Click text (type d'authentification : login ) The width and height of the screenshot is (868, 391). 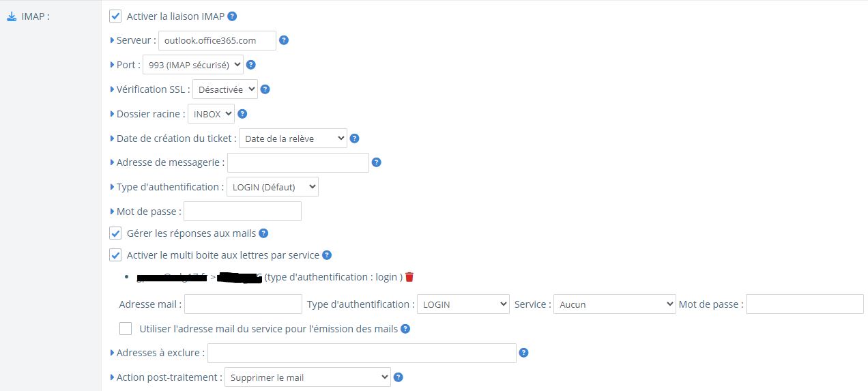point(334,277)
